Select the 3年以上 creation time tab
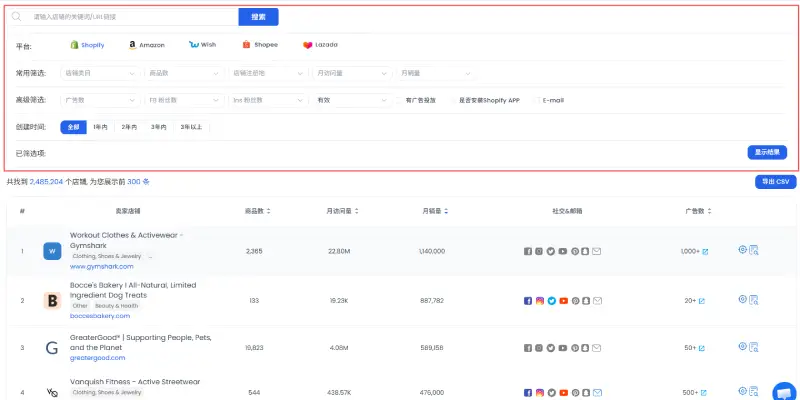Screen dimensions: 800x400 (x=191, y=127)
